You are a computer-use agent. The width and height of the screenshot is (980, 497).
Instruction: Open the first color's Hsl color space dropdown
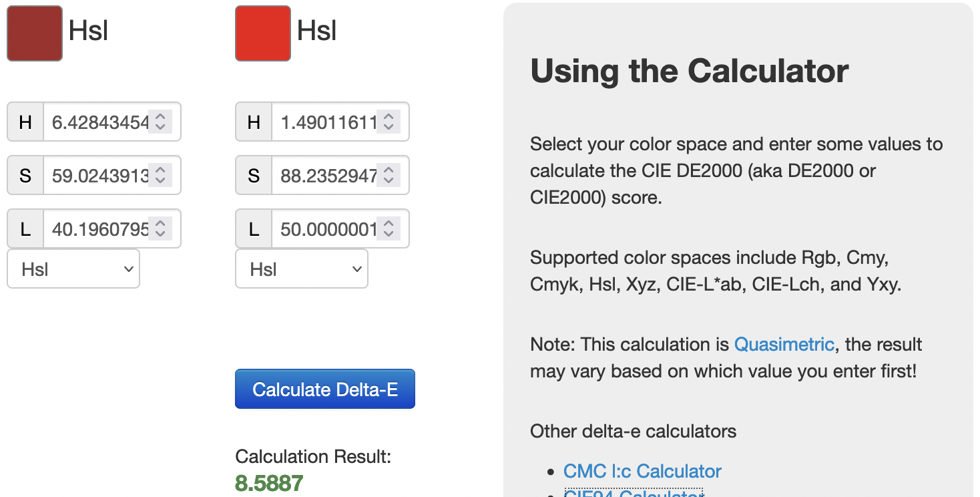click(73, 269)
